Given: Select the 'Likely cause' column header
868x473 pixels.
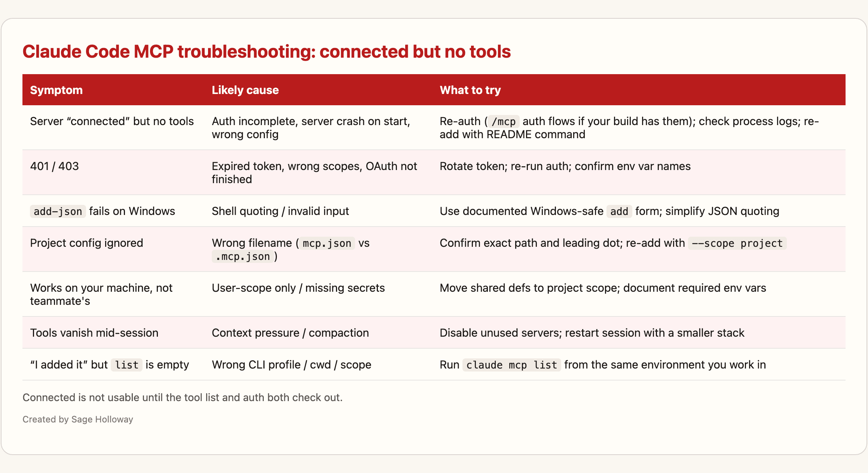Looking at the screenshot, I should [245, 90].
